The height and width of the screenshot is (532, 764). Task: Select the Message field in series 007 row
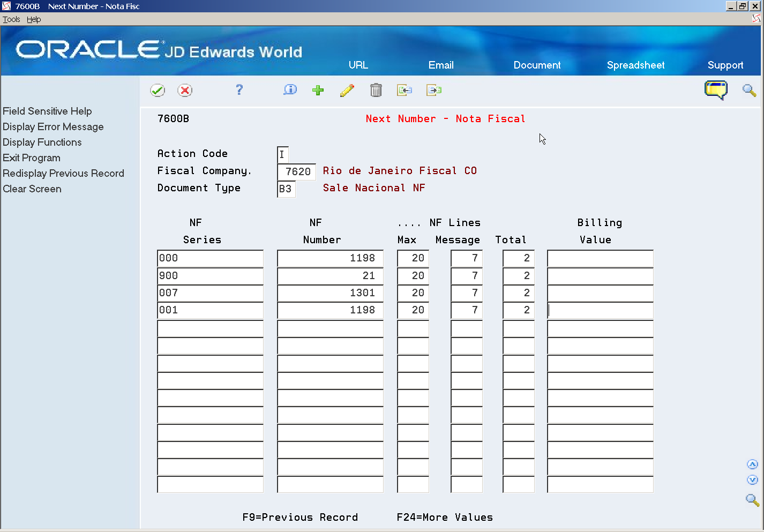coord(467,293)
